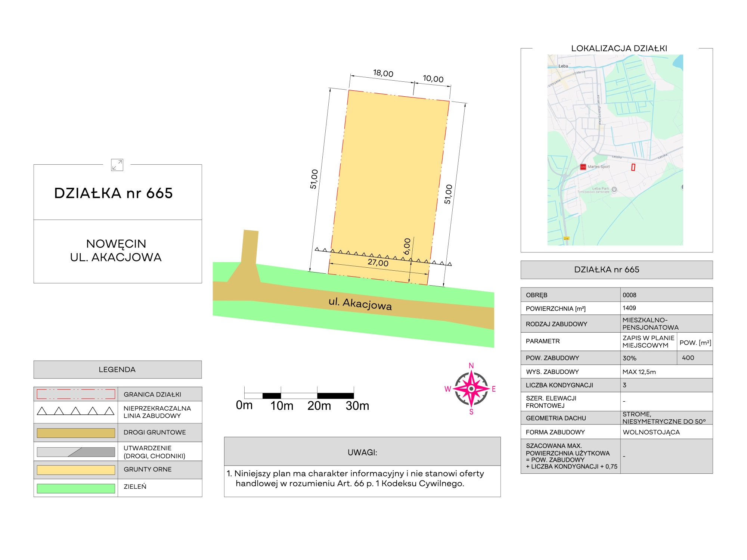Click the expand arrows icon above plot title
Viewport: 747px width, 560px height.
[117, 165]
